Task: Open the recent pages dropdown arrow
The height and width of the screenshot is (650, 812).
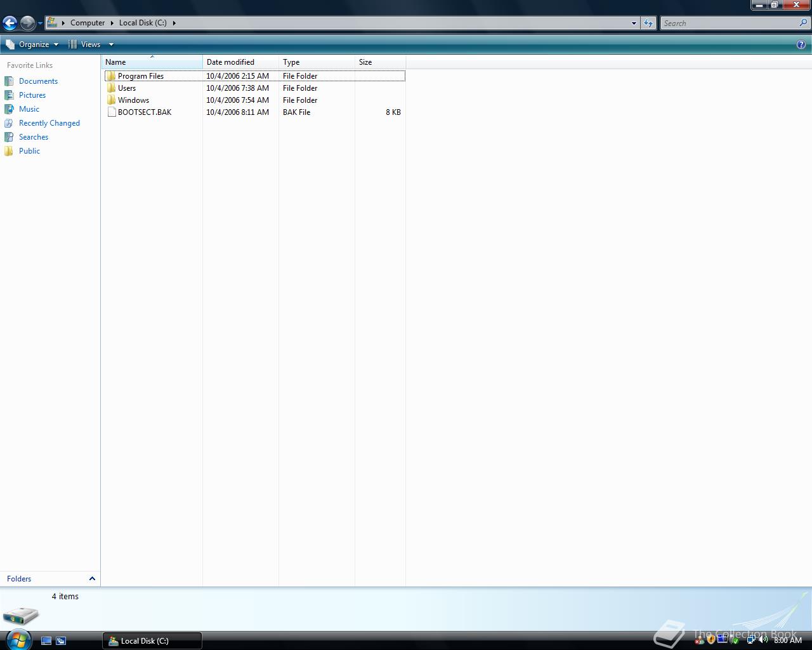Action: [x=40, y=23]
